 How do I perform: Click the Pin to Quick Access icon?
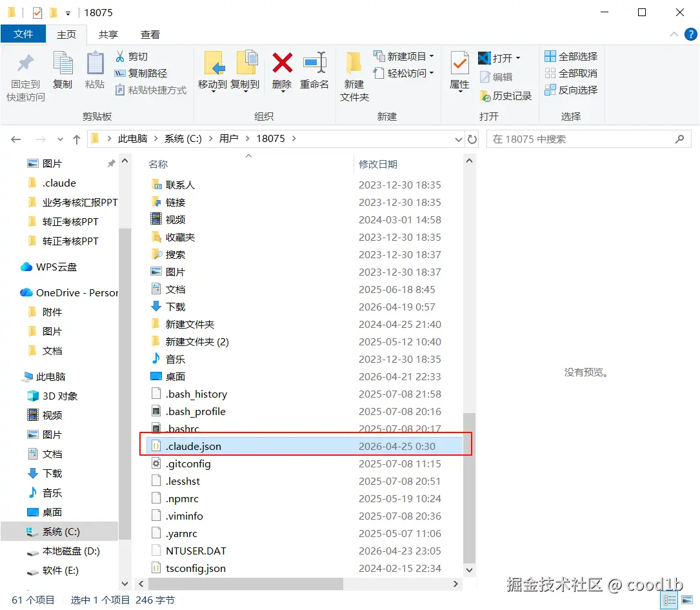click(25, 63)
